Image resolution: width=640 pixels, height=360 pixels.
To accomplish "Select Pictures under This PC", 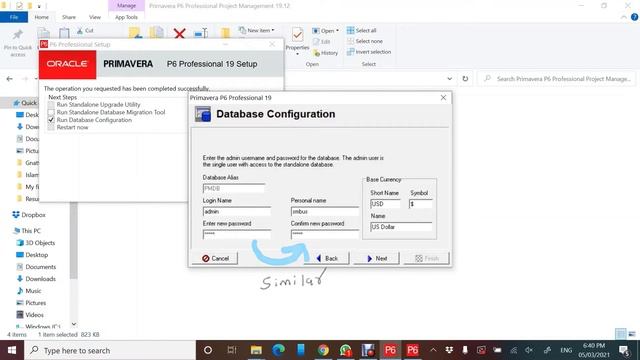I will tap(31, 303).
